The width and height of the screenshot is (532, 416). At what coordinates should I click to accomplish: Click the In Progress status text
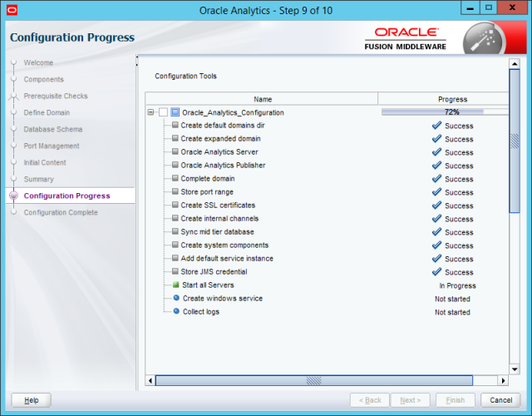(457, 285)
